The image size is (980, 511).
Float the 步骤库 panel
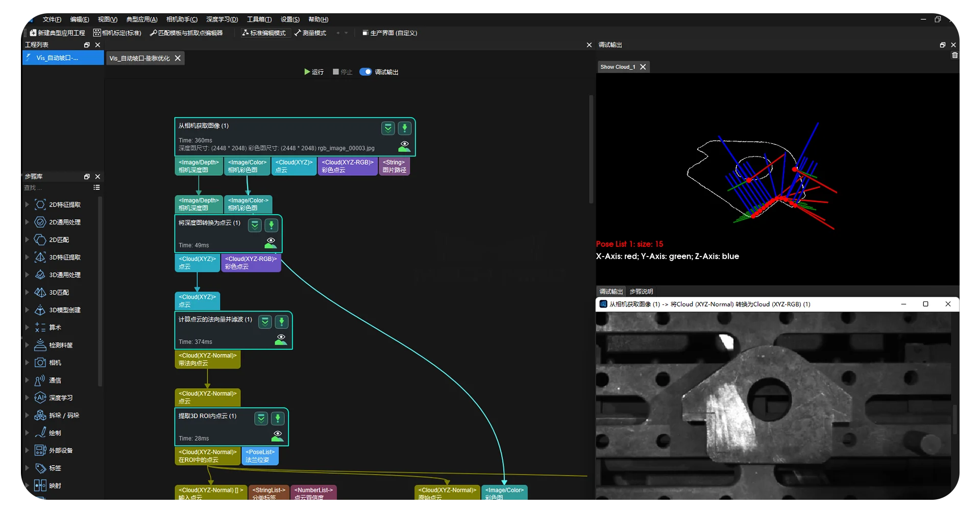click(x=87, y=176)
